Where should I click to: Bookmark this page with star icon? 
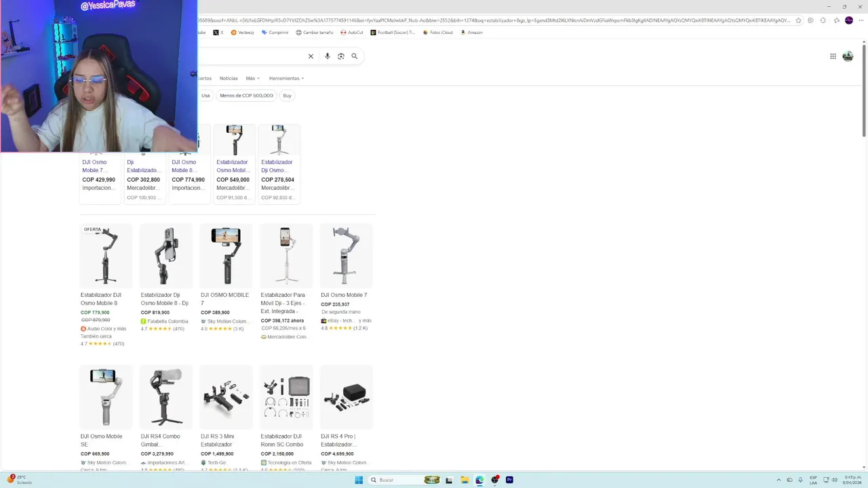pos(798,20)
